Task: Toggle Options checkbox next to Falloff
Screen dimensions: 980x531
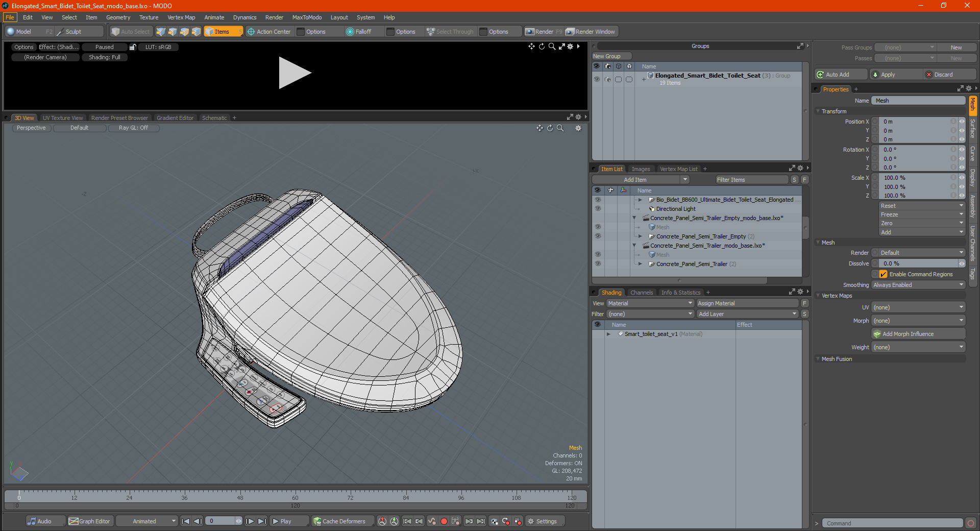Action: pos(390,32)
